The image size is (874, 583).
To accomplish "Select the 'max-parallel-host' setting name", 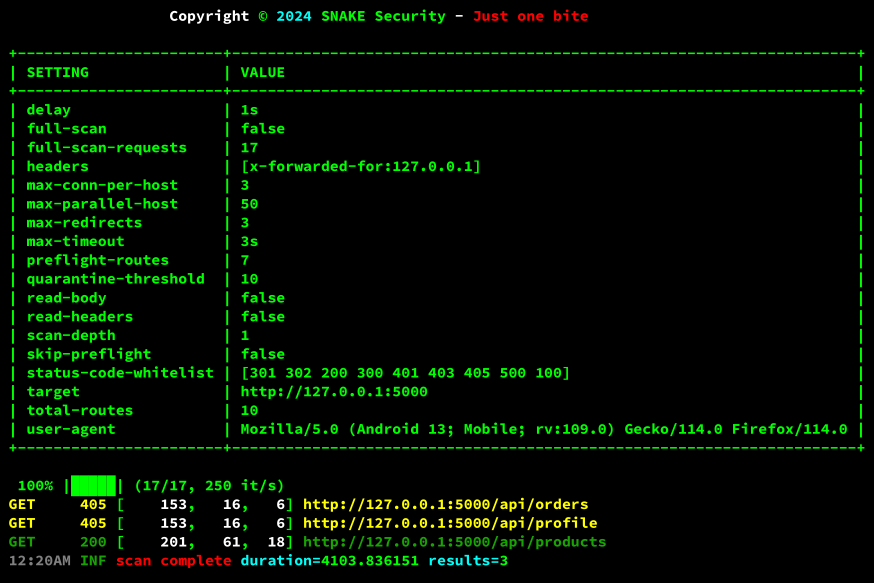I will 102,204.
